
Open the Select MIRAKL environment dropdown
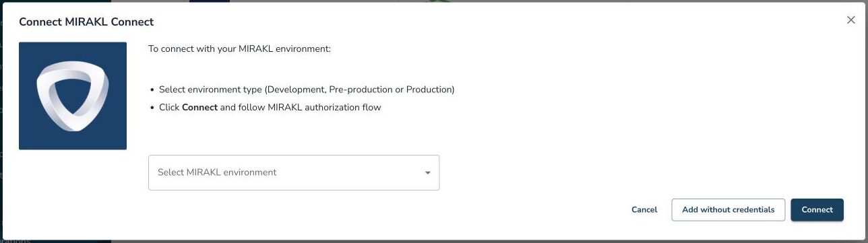[294, 172]
